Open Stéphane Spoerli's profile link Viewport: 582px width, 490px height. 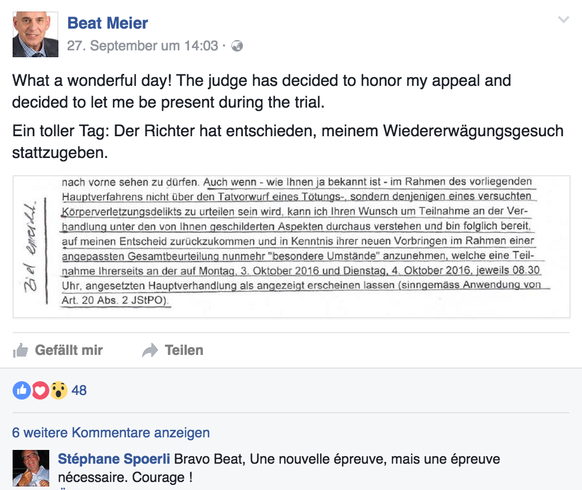pos(114,459)
